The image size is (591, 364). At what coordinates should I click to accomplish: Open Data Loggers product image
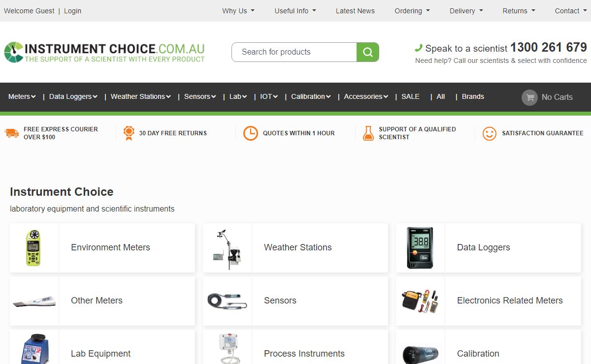click(x=420, y=248)
